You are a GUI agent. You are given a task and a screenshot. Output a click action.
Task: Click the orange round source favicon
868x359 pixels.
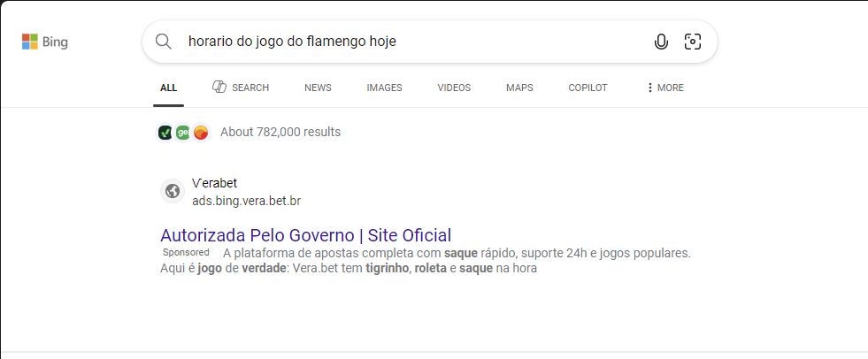(x=201, y=133)
